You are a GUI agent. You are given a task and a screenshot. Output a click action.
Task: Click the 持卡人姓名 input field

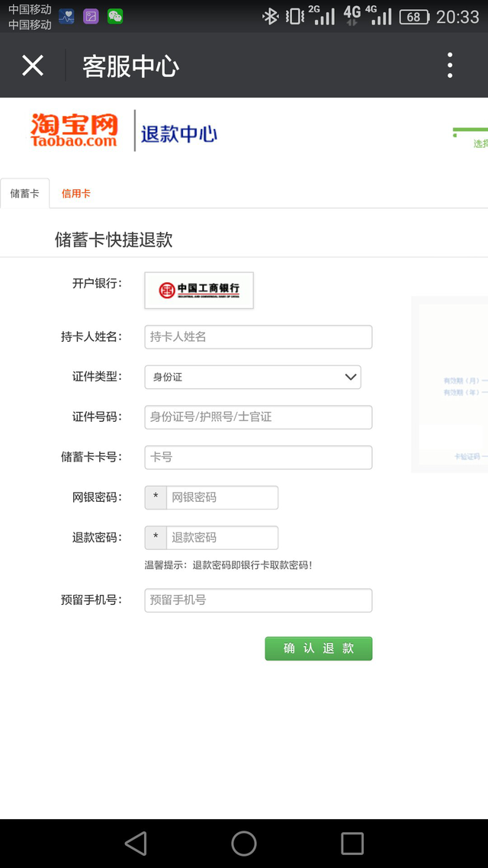[258, 336]
